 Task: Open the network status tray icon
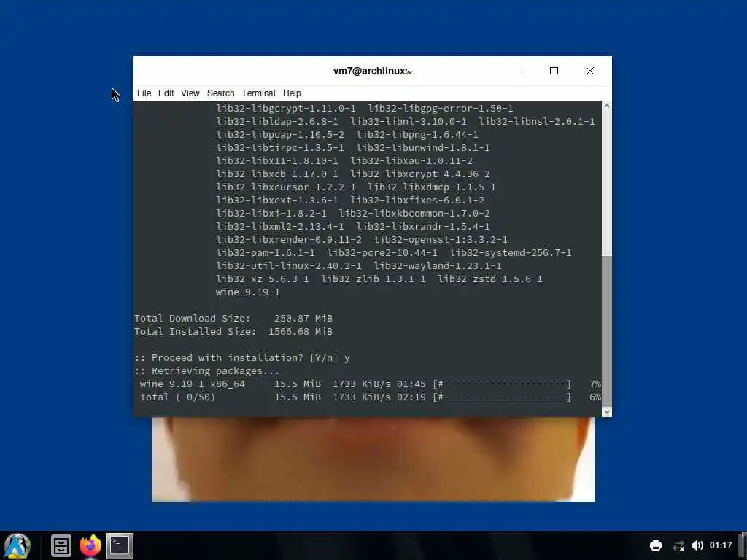coord(678,545)
